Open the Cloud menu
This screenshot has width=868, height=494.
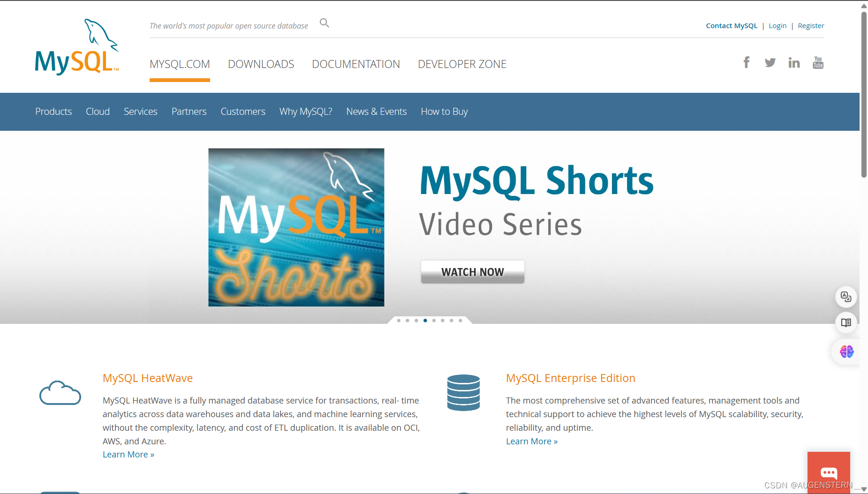(98, 112)
